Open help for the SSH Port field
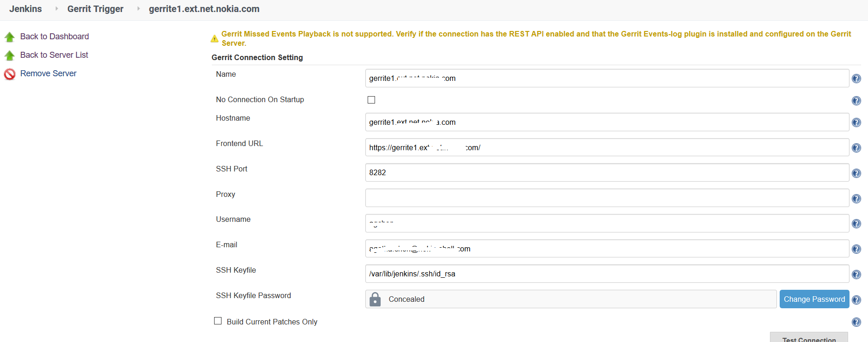Screen dimensions: 868x342 point(856,173)
